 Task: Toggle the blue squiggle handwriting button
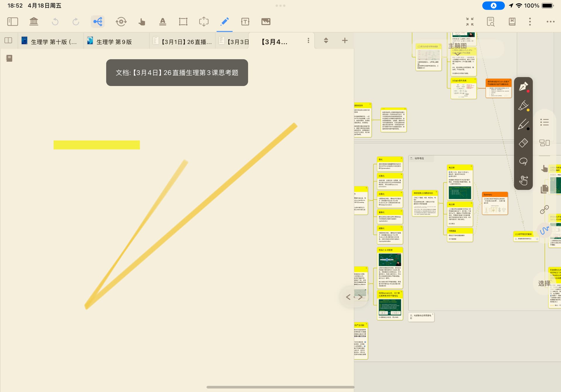(544, 230)
